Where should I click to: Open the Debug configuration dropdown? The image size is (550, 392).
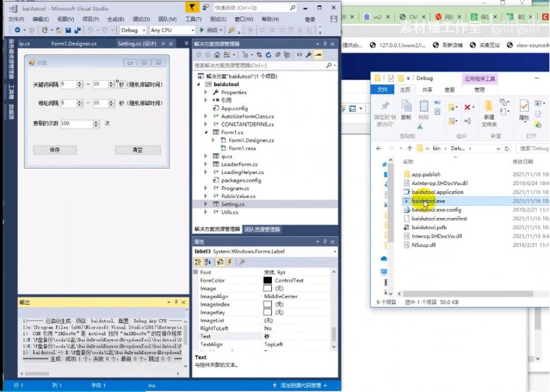pyautogui.click(x=133, y=30)
